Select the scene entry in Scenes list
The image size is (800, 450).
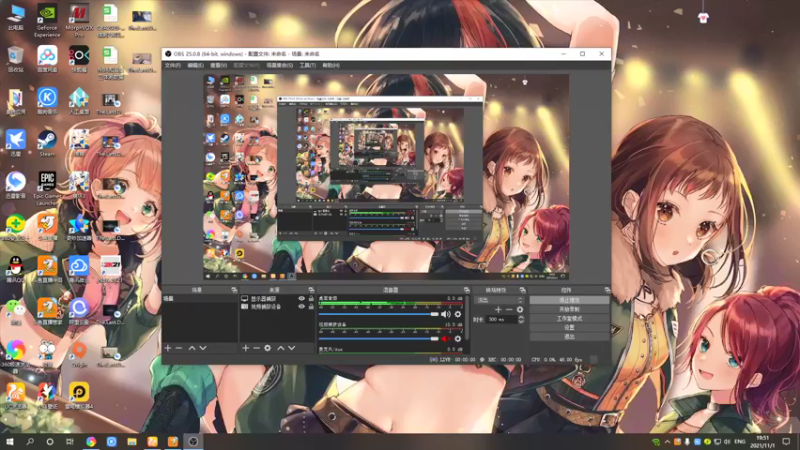pyautogui.click(x=199, y=298)
